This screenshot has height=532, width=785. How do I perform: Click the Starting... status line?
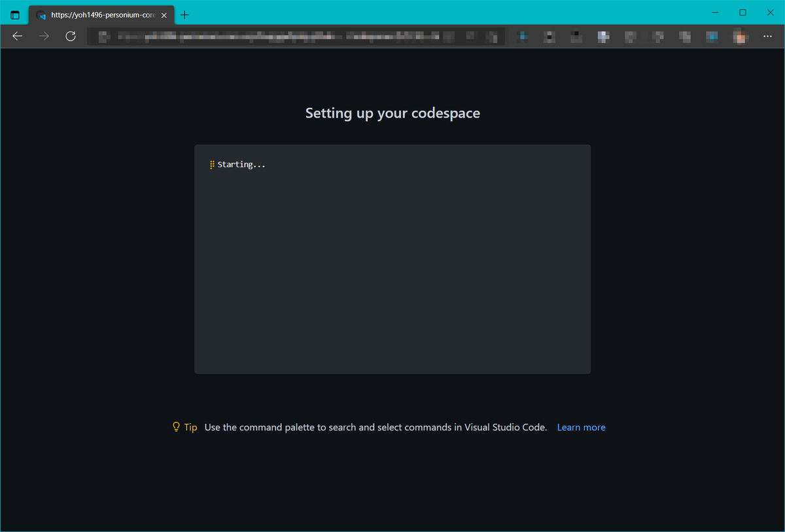point(237,165)
